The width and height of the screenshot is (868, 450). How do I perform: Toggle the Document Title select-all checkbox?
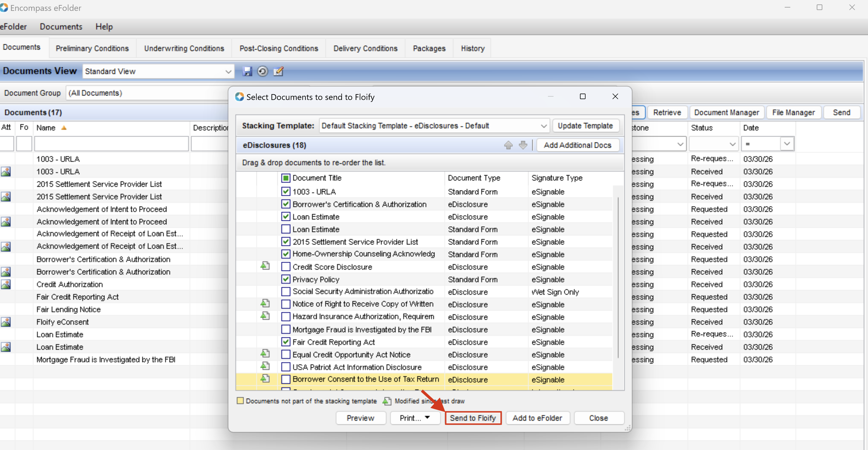click(x=286, y=178)
